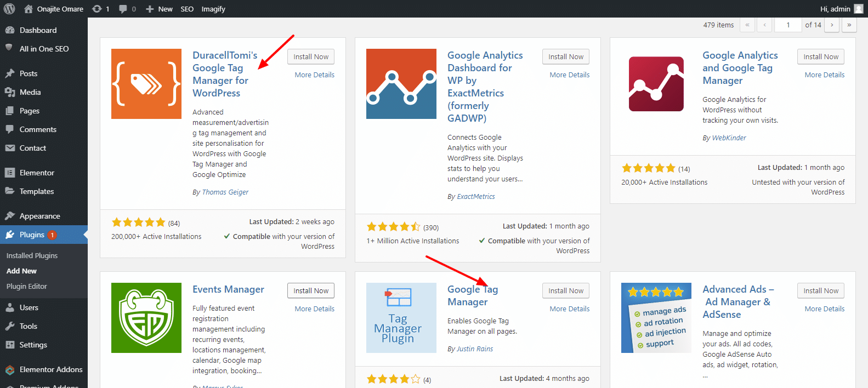Click the ExactMetrics plugin icon

401,84
